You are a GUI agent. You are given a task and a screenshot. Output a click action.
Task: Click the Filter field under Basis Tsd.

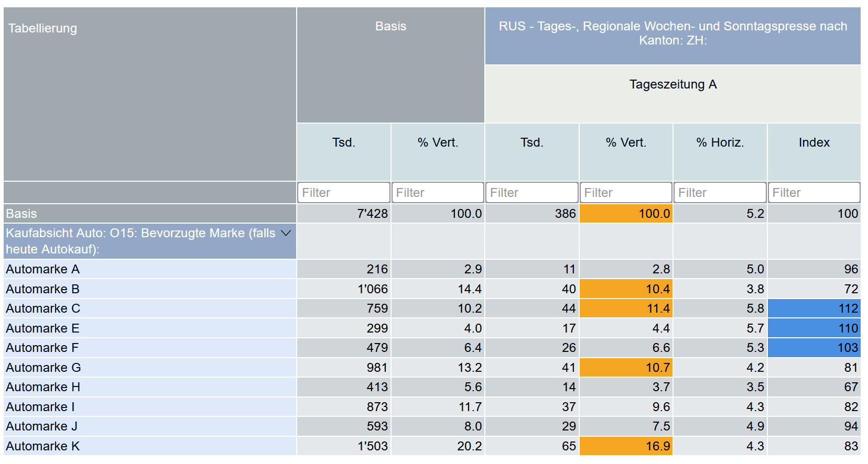click(343, 193)
